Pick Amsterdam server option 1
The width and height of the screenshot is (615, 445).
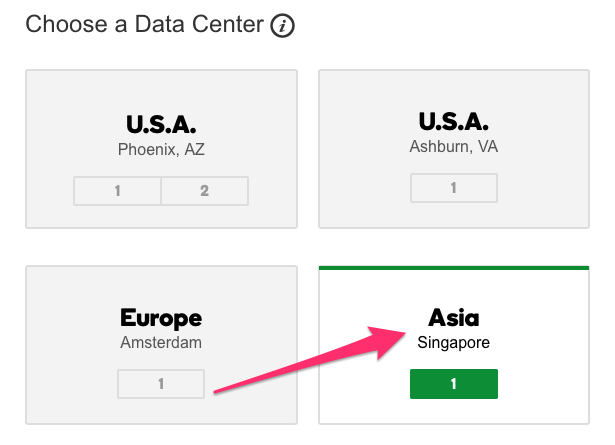point(161,384)
